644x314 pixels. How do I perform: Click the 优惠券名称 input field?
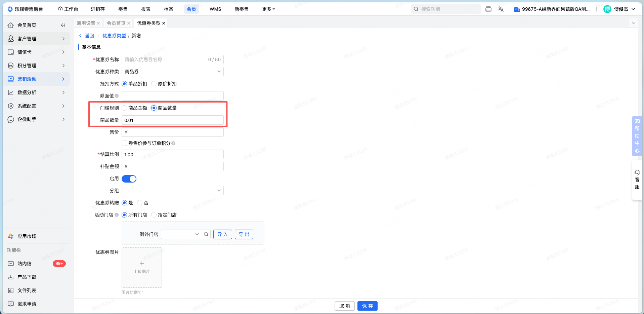(173, 60)
